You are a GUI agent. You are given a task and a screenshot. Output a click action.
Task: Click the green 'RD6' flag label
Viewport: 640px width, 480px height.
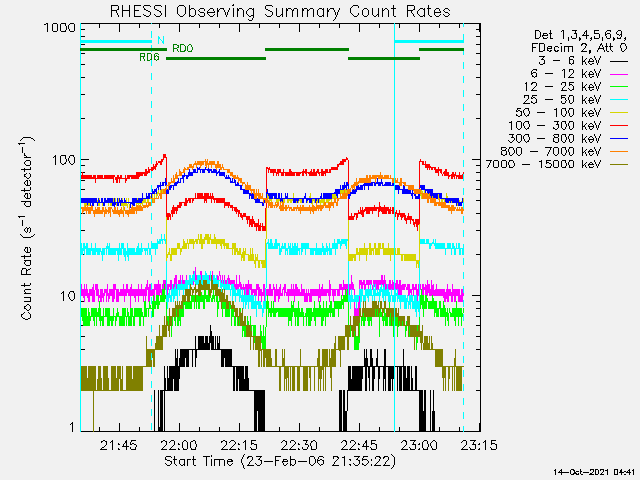(149, 57)
